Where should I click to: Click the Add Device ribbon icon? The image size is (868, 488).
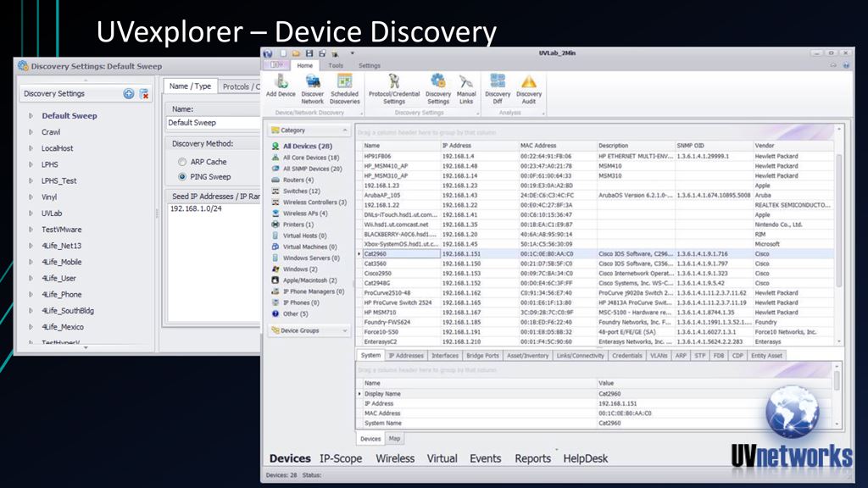[x=281, y=86]
